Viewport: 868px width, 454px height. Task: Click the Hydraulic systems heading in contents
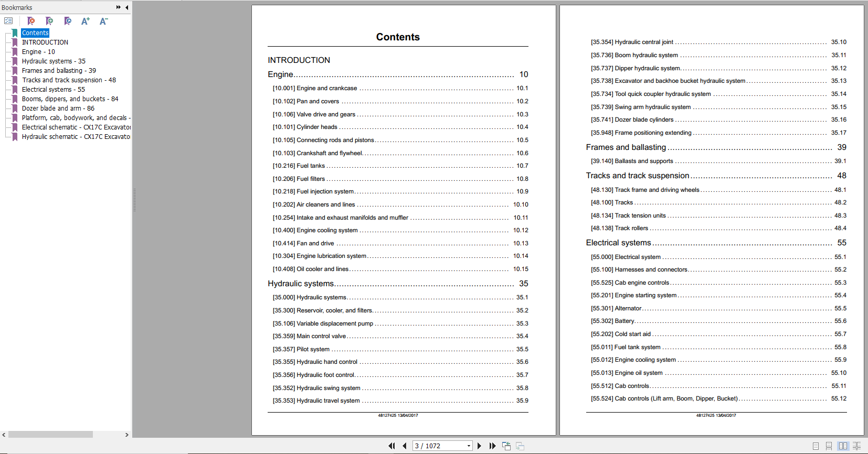click(301, 284)
